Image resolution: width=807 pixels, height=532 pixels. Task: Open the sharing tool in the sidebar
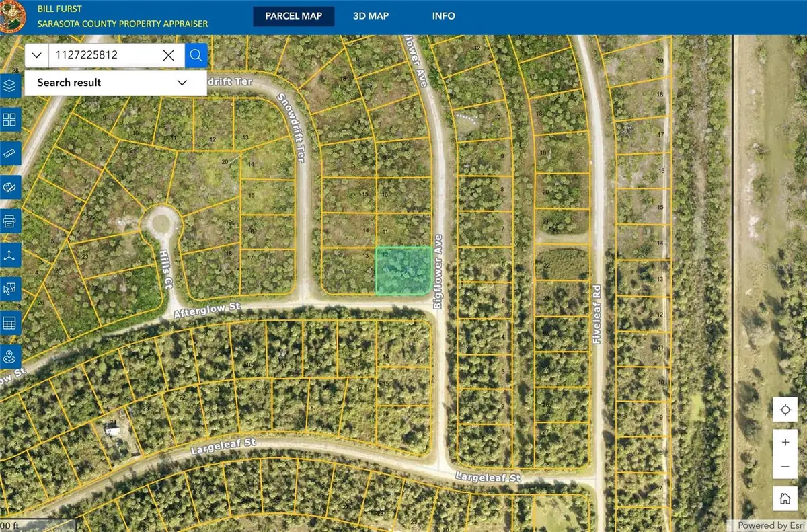point(9,255)
